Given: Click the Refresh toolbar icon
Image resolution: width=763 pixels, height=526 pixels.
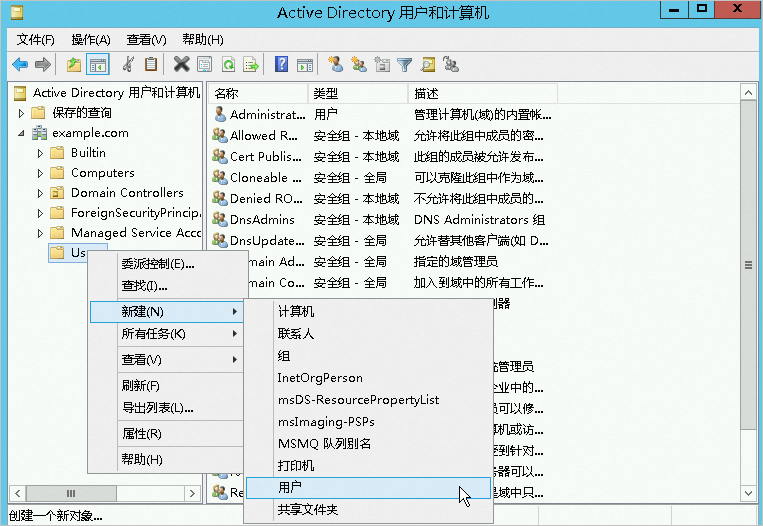Looking at the screenshot, I should (x=228, y=64).
